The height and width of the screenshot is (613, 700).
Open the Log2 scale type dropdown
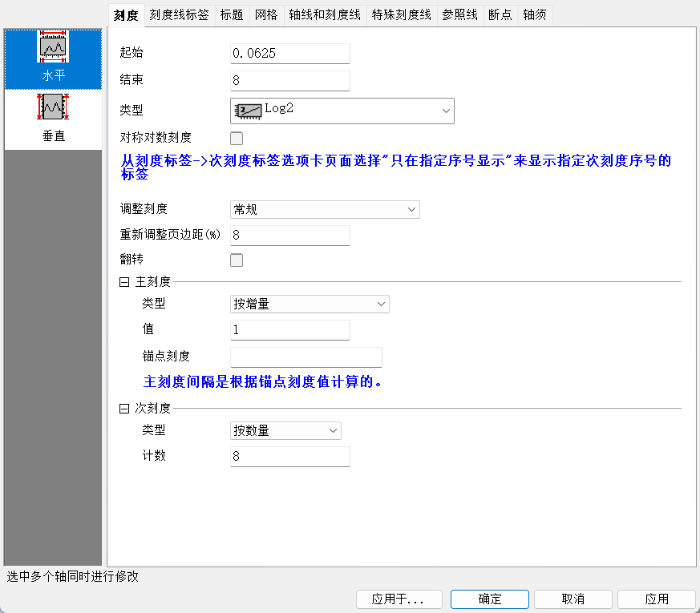[x=342, y=111]
